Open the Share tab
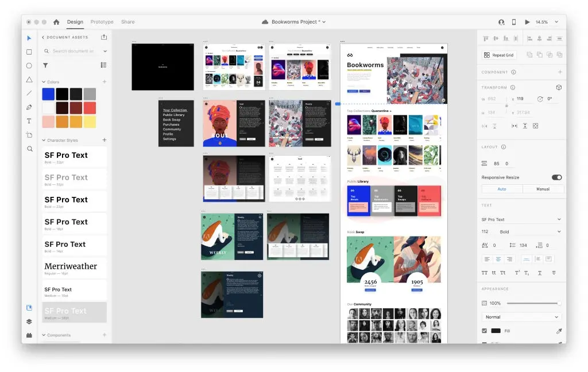Image resolution: width=588 pixels, height=372 pixels. click(127, 22)
